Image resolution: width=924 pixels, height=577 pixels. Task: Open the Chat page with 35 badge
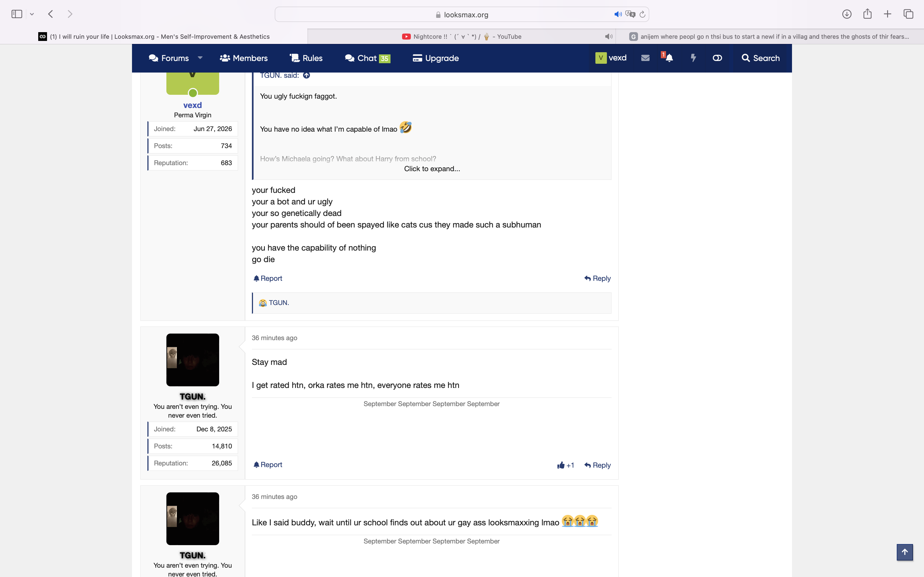[367, 58]
